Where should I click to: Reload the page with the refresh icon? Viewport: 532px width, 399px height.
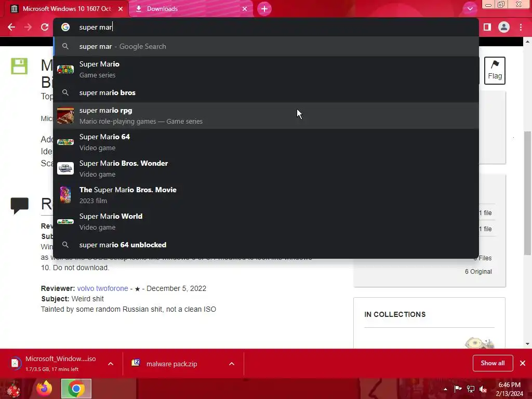(45, 27)
